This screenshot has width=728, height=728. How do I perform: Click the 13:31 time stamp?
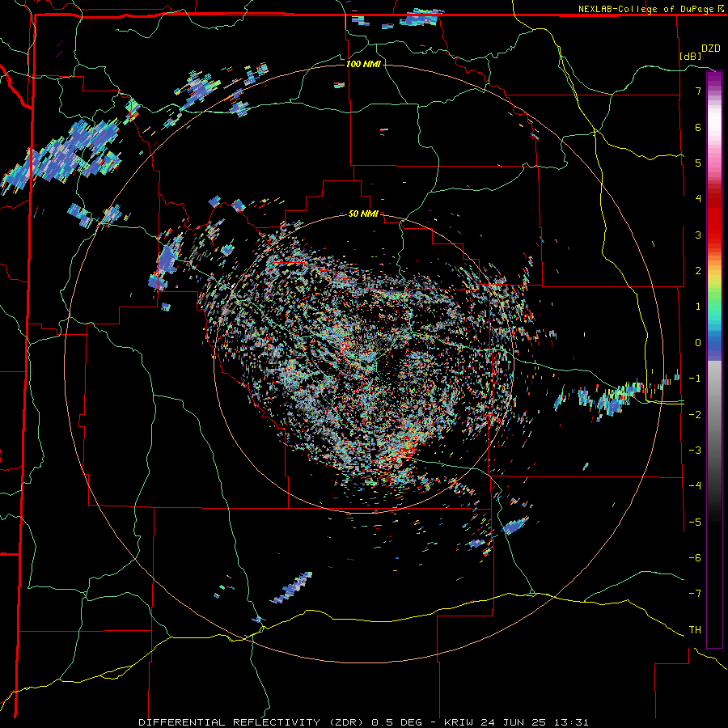coord(571,722)
